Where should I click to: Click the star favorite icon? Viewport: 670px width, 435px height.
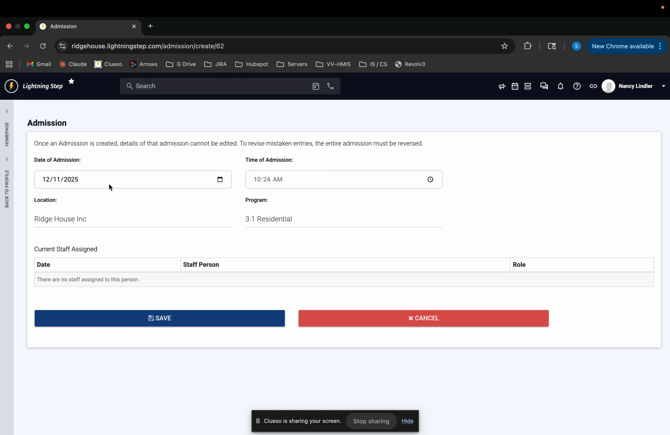71,82
